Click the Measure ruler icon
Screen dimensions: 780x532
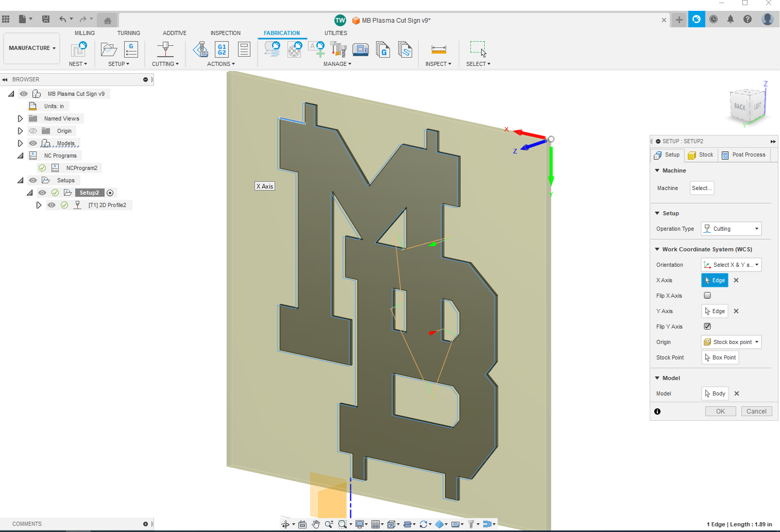[439, 49]
